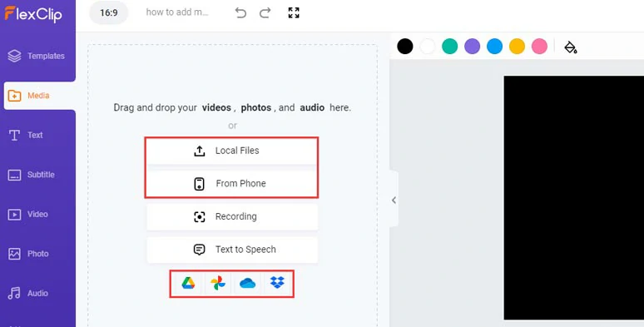The width and height of the screenshot is (644, 327).
Task: Undo the last action
Action: pos(240,12)
